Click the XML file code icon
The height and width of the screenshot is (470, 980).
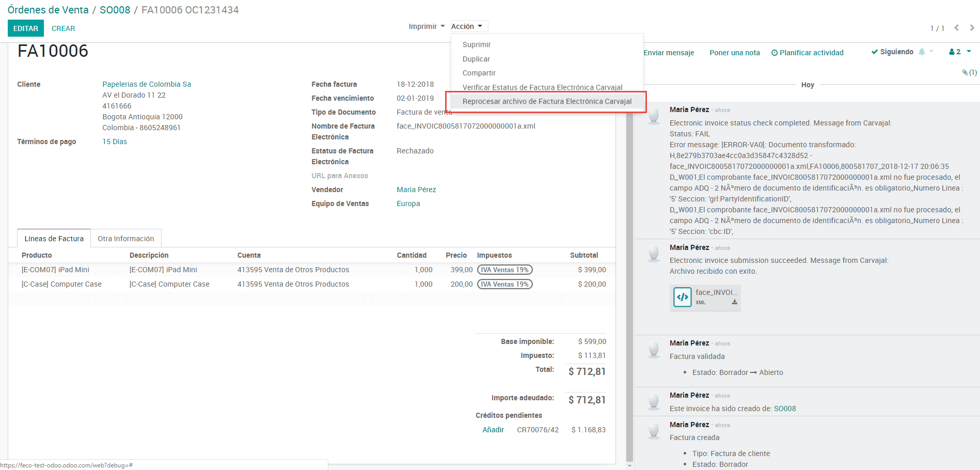tap(682, 297)
